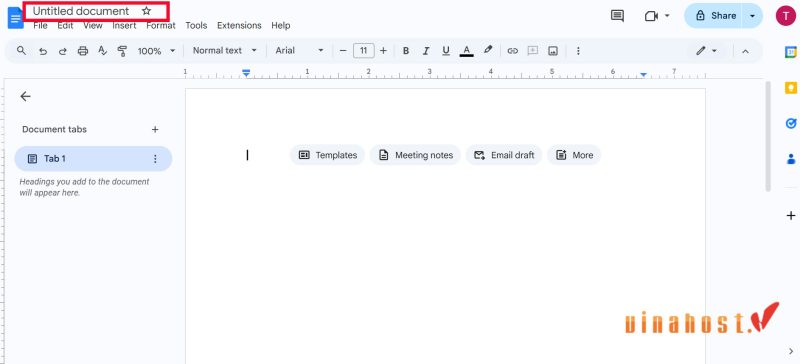Open the zoom 100% dropdown

156,51
